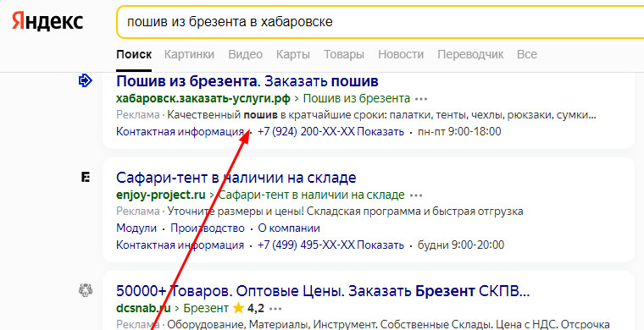
Task: Open the Товары tab
Action: [344, 54]
